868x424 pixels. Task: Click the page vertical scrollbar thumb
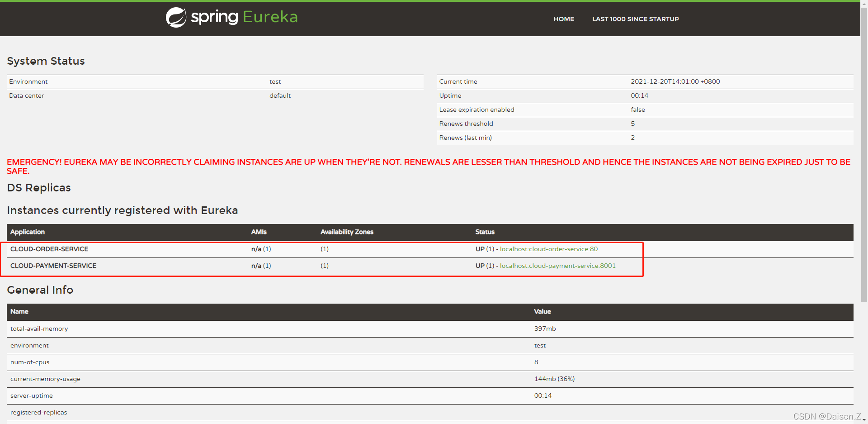(864, 154)
